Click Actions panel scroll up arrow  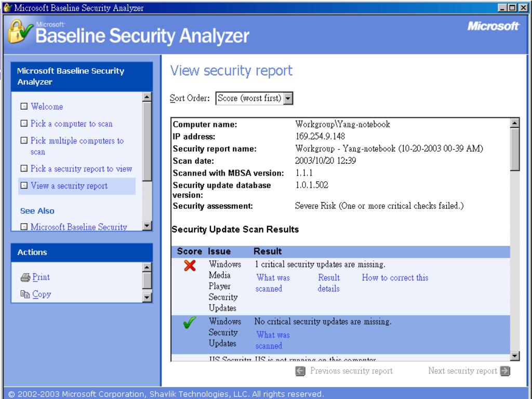[x=147, y=268]
